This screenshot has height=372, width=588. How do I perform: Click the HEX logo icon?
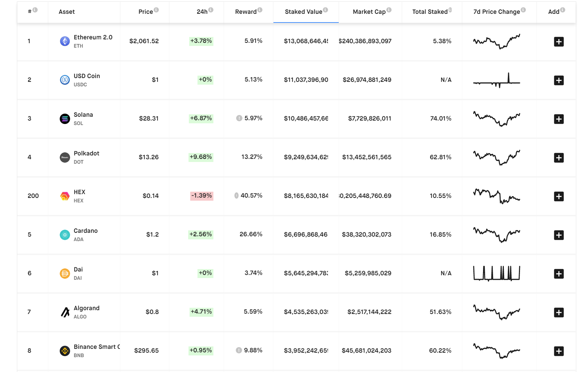[65, 196]
